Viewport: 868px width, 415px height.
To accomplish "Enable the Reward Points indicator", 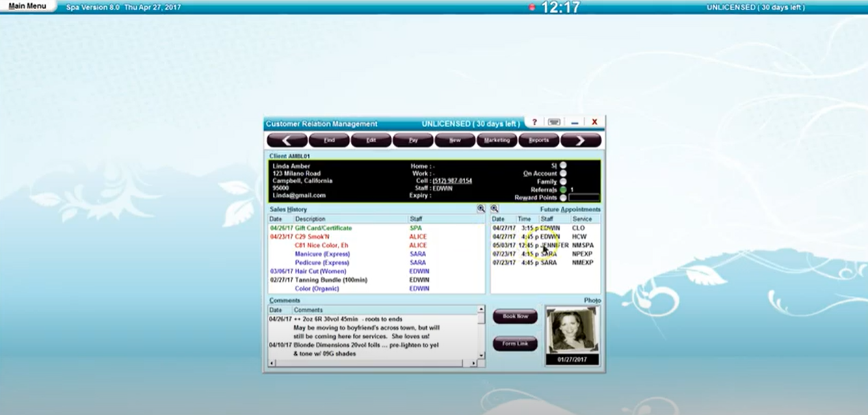I will click(x=563, y=198).
